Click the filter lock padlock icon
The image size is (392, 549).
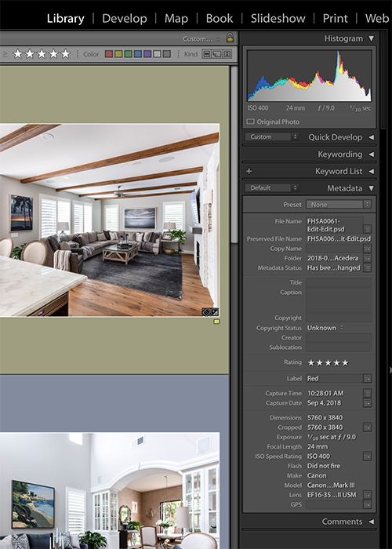click(230, 38)
